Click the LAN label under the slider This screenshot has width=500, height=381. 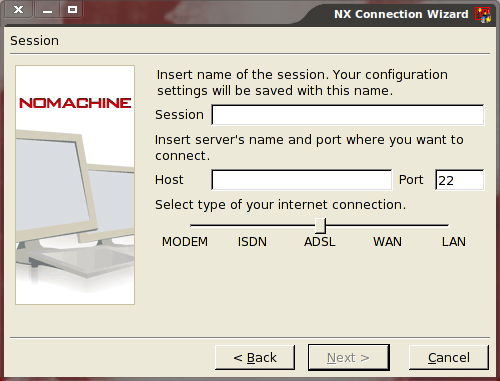click(454, 242)
